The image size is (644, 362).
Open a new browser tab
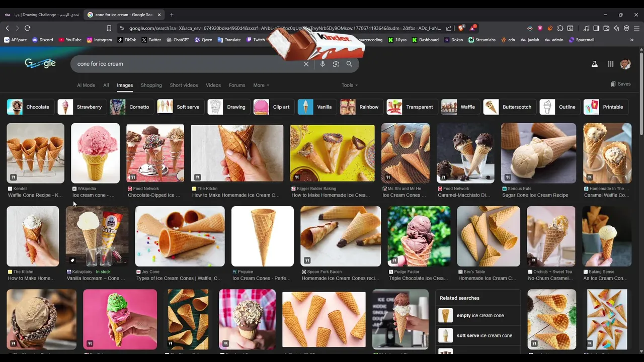(172, 15)
